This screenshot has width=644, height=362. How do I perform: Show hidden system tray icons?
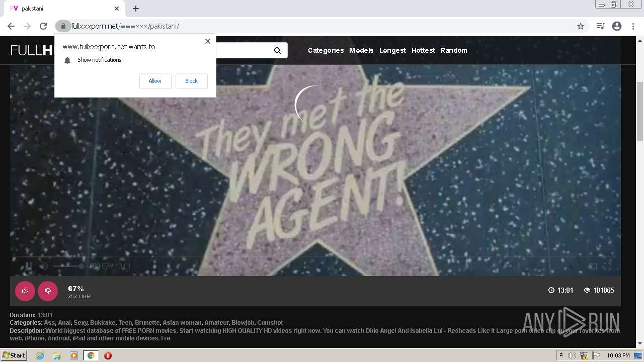pyautogui.click(x=561, y=355)
